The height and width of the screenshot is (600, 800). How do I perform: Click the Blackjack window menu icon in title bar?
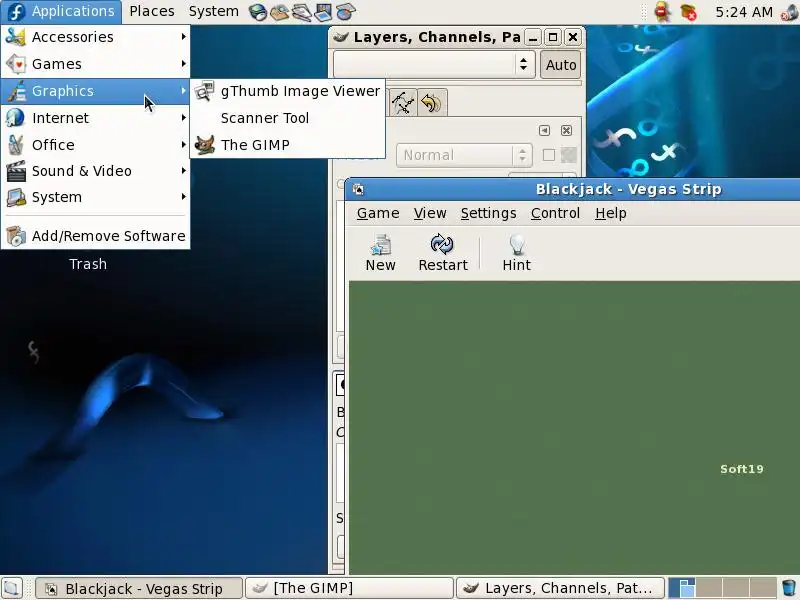point(358,190)
